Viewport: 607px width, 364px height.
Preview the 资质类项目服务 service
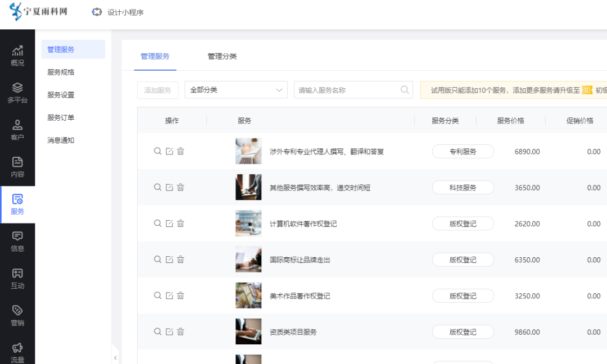tap(157, 331)
